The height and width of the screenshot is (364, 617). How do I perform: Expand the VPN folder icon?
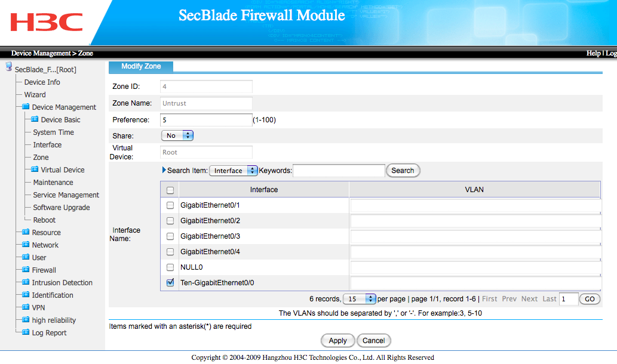coord(26,307)
